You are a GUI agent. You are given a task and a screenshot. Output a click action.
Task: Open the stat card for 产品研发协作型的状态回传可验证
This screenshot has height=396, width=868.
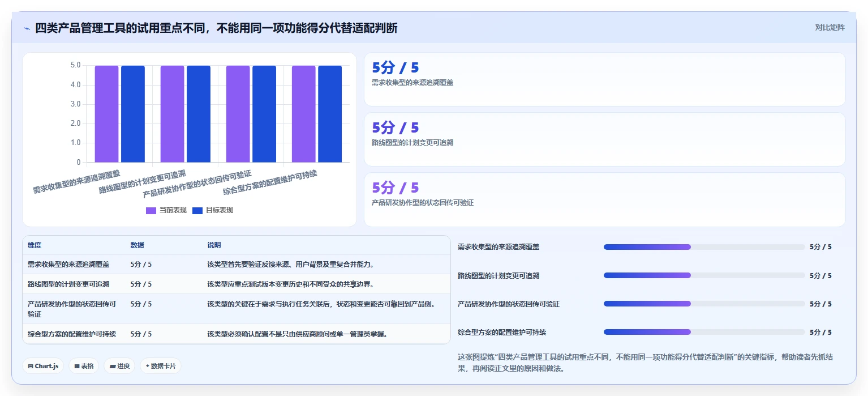604,199
